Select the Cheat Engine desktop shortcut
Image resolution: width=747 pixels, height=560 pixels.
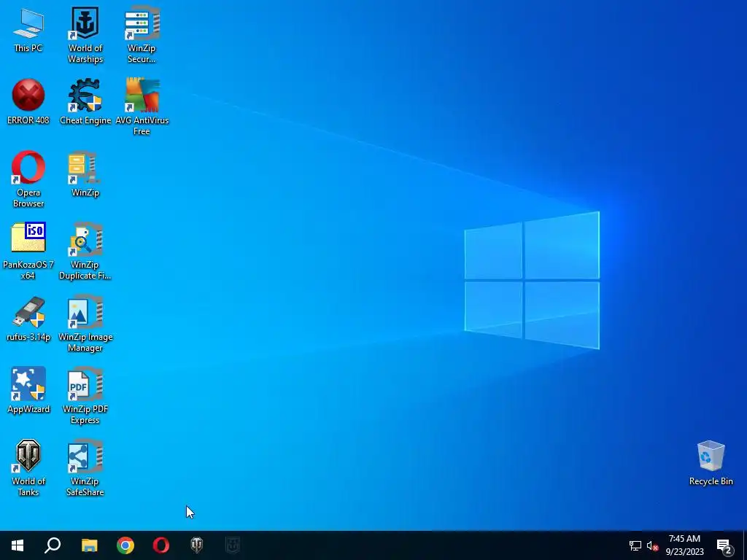pyautogui.click(x=85, y=101)
